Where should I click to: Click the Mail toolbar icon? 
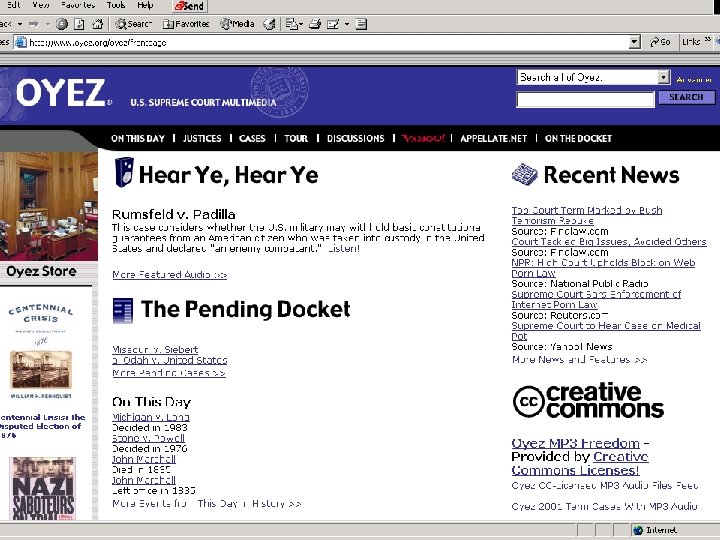pyautogui.click(x=292, y=24)
